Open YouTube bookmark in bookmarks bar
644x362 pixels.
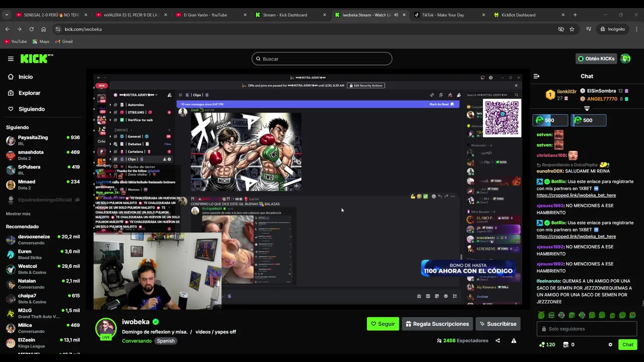click(x=16, y=41)
